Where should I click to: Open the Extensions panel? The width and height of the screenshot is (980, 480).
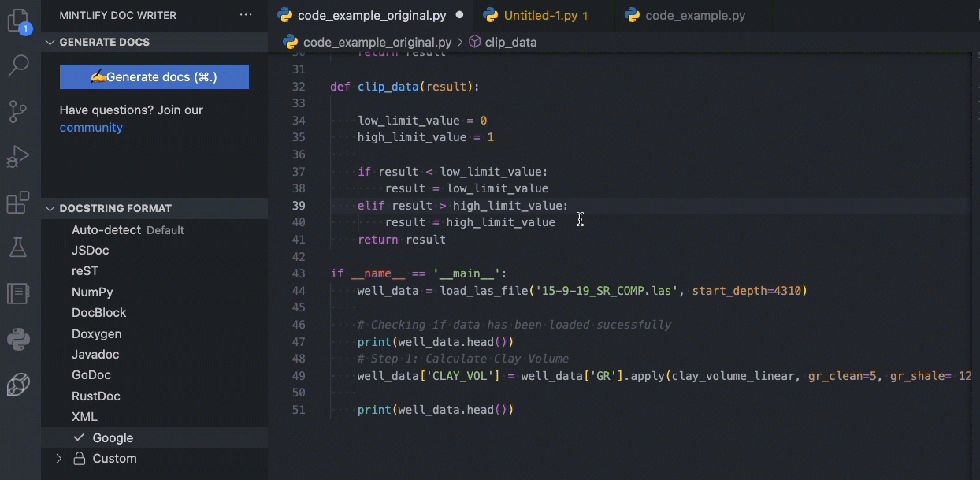18,203
